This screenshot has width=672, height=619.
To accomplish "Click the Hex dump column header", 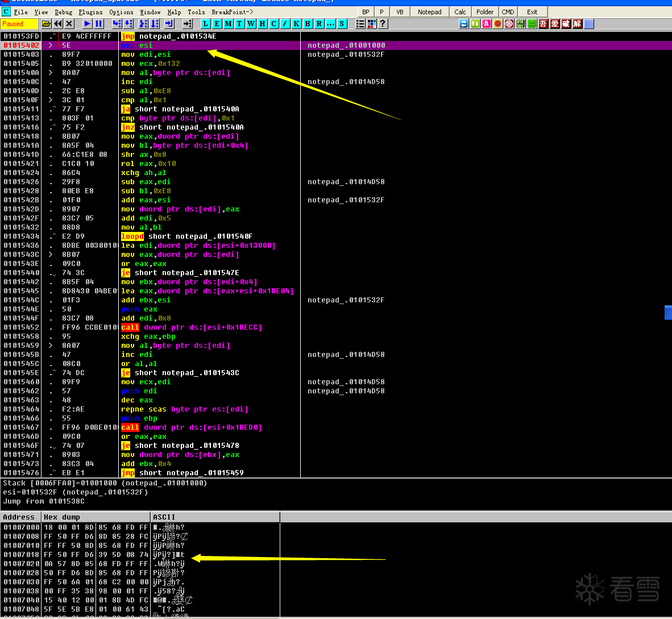I will (x=96, y=517).
